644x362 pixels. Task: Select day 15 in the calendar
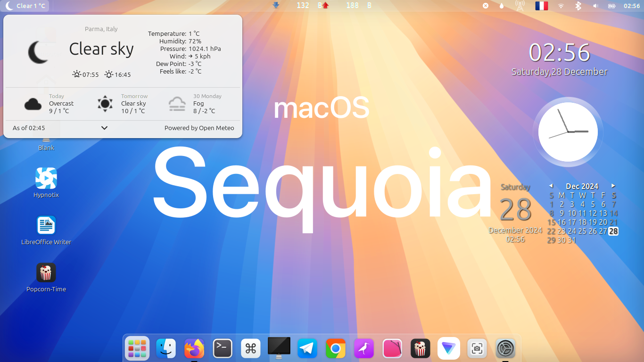click(x=551, y=222)
